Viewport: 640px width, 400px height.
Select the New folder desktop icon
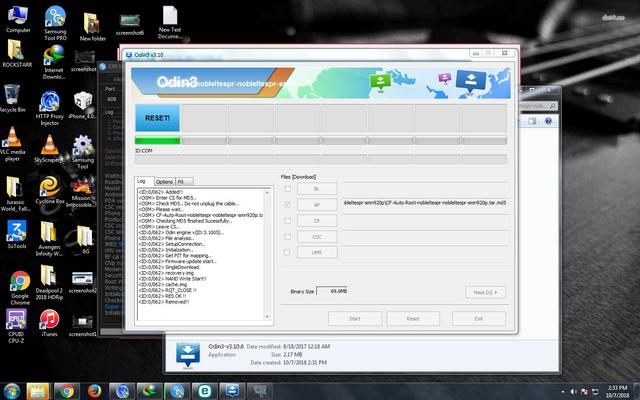click(x=92, y=27)
